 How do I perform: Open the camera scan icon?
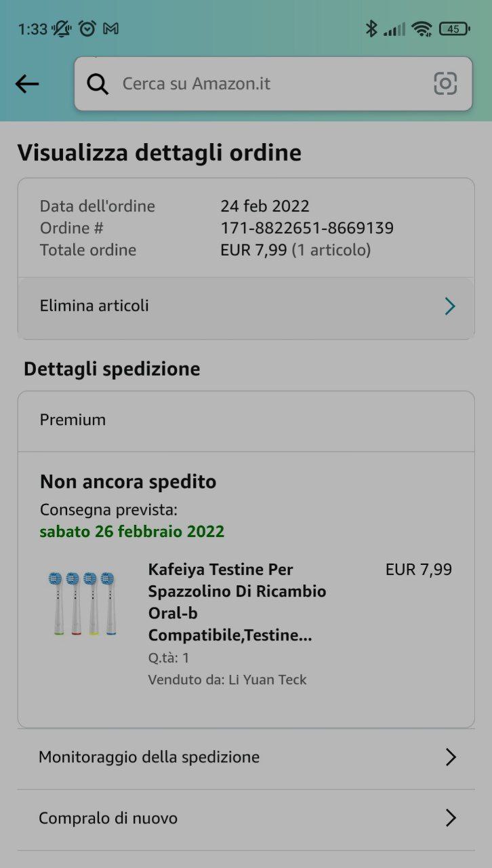(x=445, y=84)
